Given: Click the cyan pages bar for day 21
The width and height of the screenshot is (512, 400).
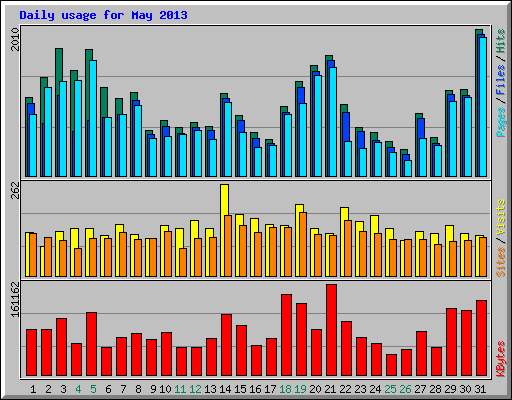Looking at the screenshot, I should click(333, 122).
